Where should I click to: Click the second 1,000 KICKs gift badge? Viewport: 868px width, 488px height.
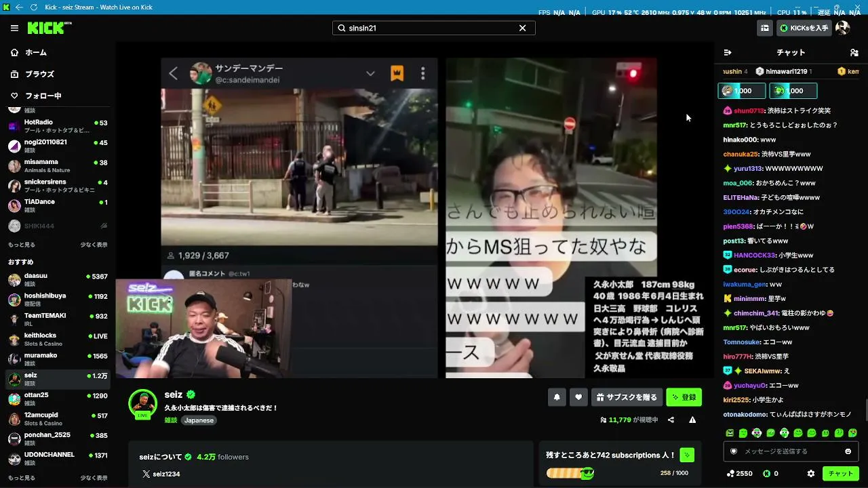tap(793, 91)
